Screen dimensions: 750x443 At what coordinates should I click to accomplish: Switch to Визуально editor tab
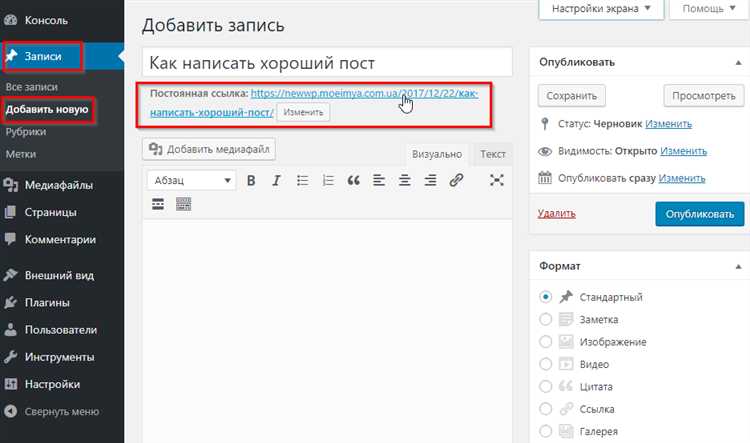437,155
